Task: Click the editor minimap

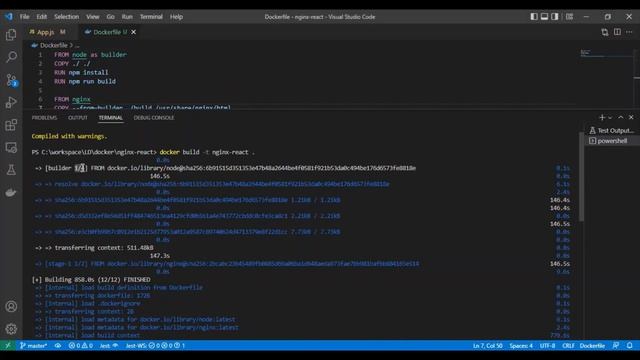Action: (606, 53)
